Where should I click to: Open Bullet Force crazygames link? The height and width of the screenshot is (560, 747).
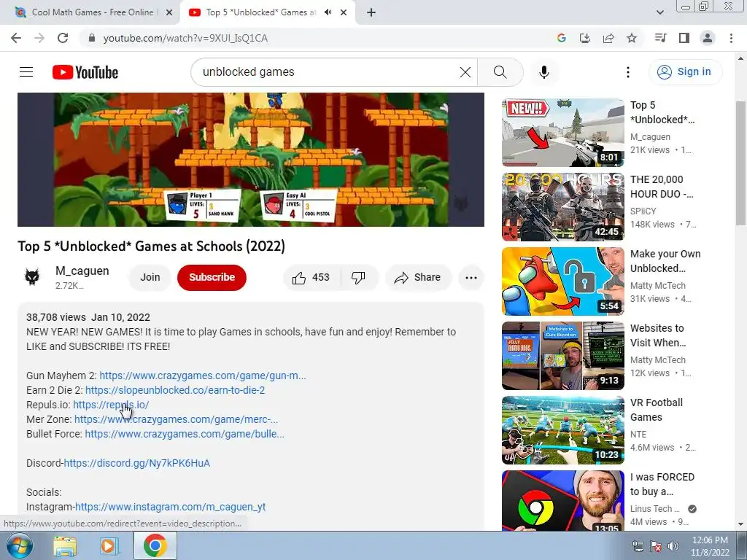pyautogui.click(x=185, y=435)
